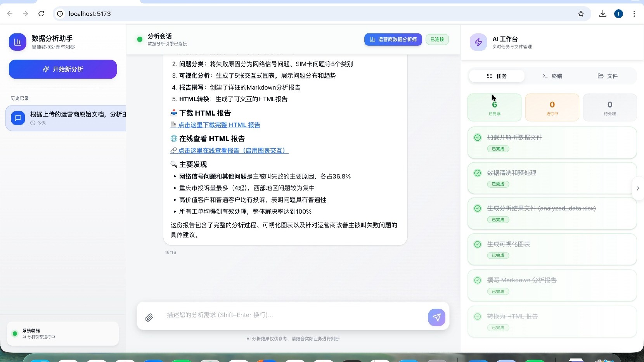The width and height of the screenshot is (644, 362).
Task: Click the 已完成 badge under 生成可视化图表
Action: 498,255
